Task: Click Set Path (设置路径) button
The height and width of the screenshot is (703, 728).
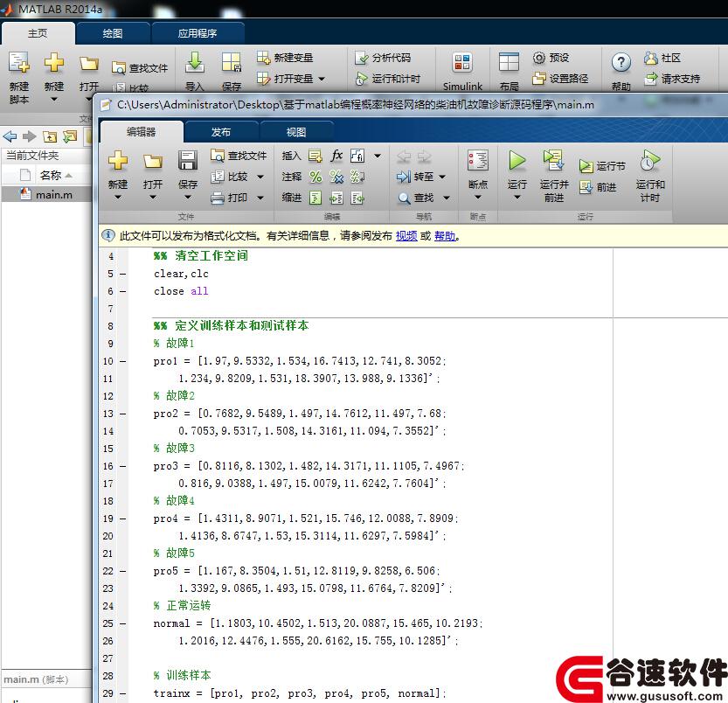Action: pos(560,79)
